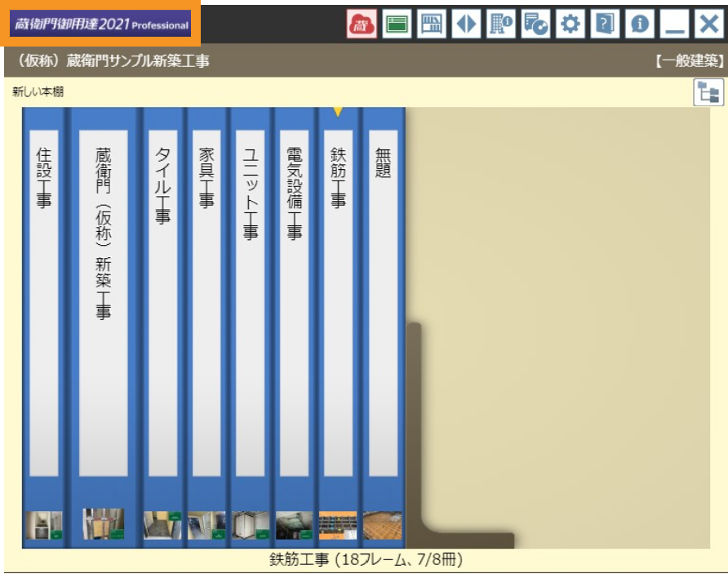The height and width of the screenshot is (574, 728).
Task: Click the document with disc icon
Action: click(x=535, y=24)
